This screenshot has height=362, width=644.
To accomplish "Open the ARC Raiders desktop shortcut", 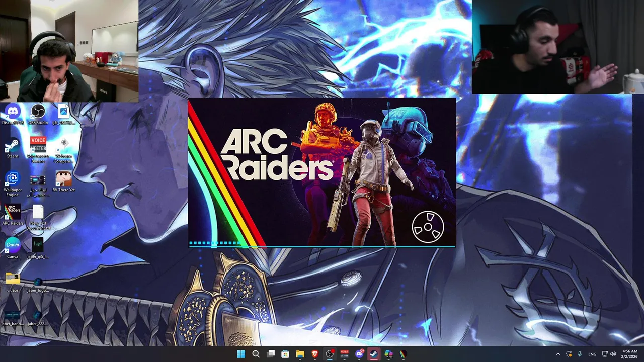I will [13, 215].
